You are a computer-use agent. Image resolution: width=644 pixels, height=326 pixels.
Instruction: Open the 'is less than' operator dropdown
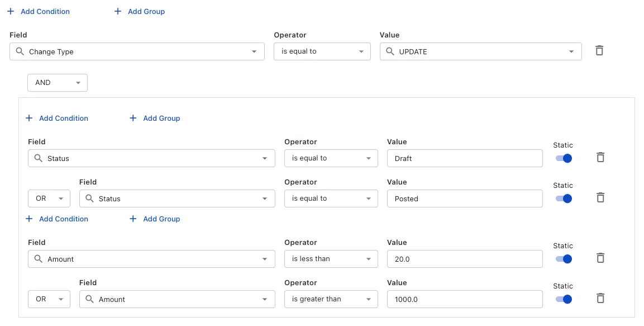click(331, 259)
